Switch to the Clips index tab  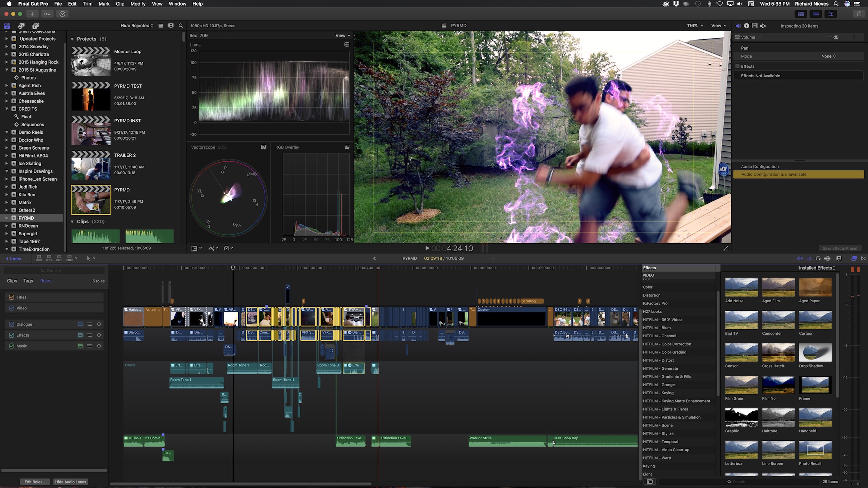tap(12, 281)
